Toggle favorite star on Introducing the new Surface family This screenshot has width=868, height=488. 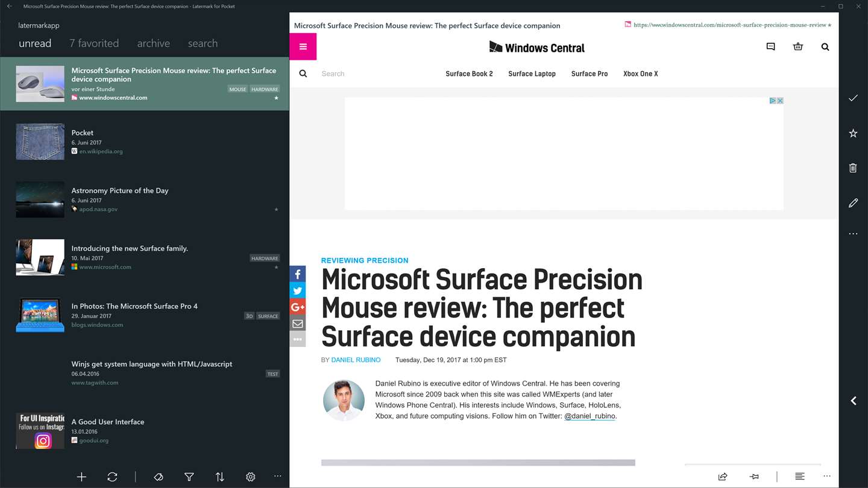(276, 267)
